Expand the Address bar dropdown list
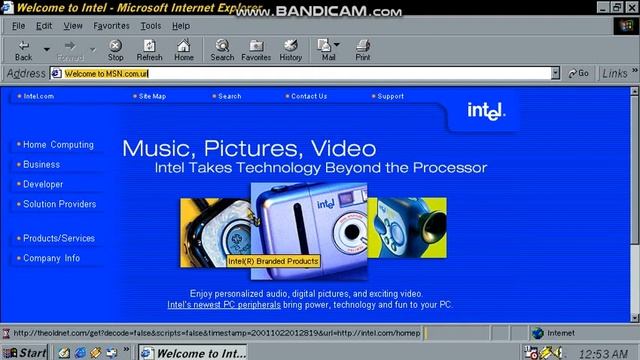Image resolution: width=640 pixels, height=360 pixels. point(555,73)
